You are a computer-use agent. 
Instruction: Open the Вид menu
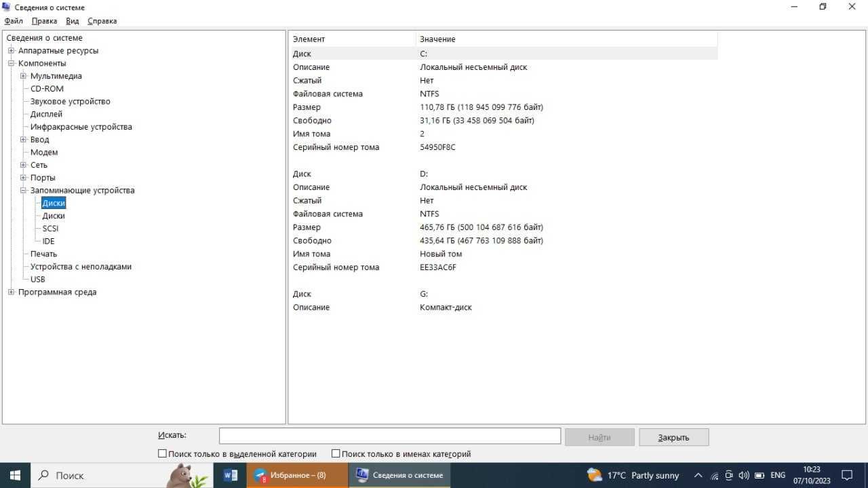[73, 21]
